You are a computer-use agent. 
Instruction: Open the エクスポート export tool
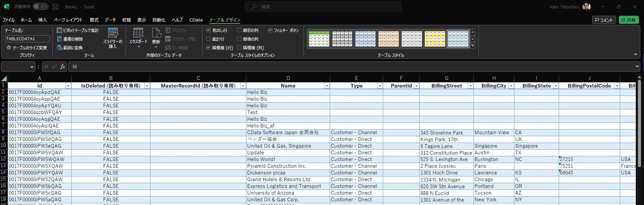tap(138, 38)
